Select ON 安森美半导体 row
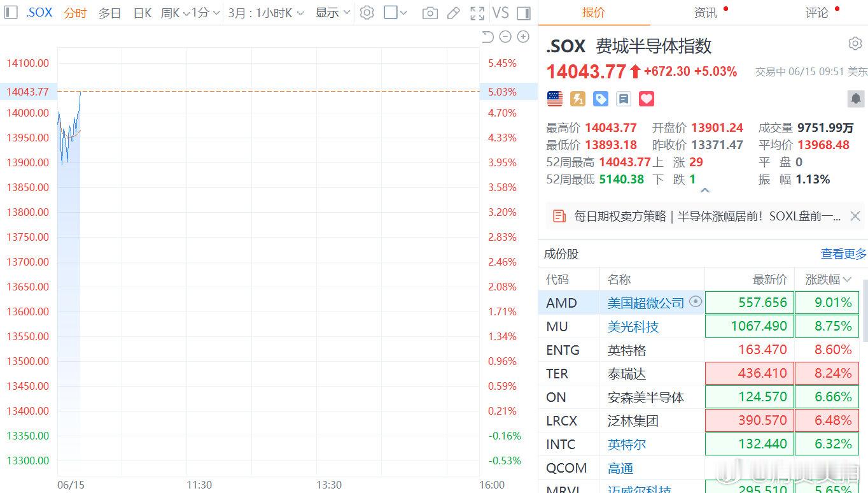This screenshot has width=868, height=493. point(700,397)
